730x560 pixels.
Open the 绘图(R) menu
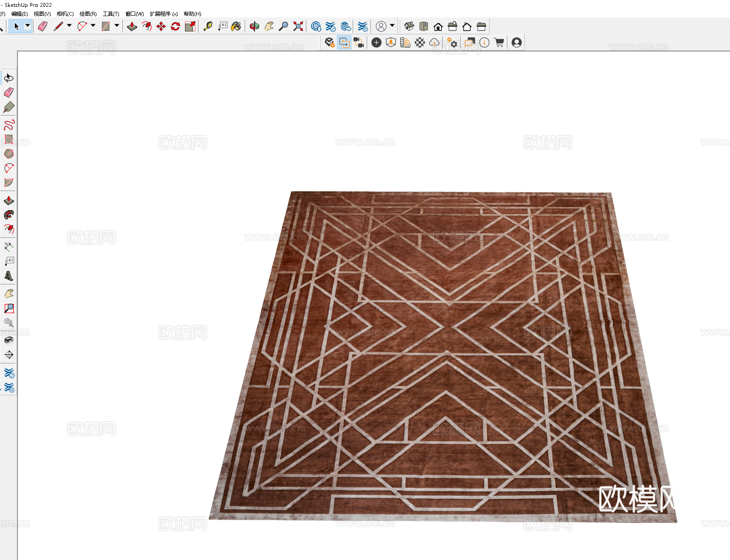point(88,14)
